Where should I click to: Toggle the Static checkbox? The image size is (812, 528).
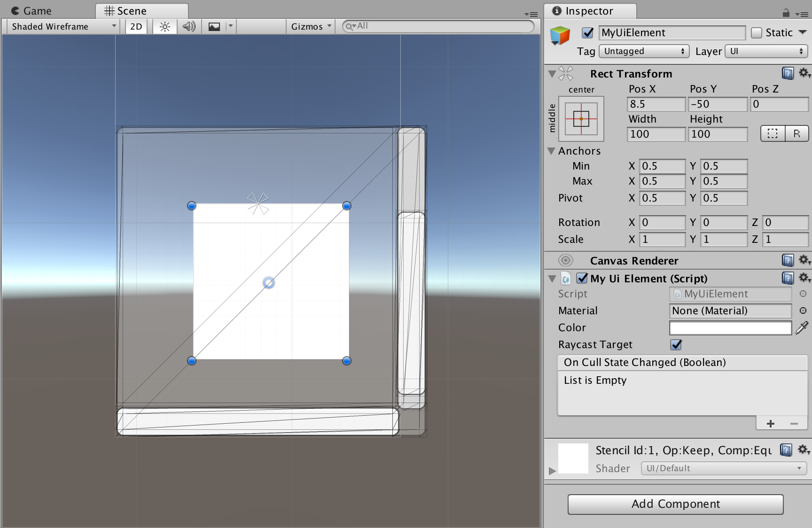pos(756,32)
